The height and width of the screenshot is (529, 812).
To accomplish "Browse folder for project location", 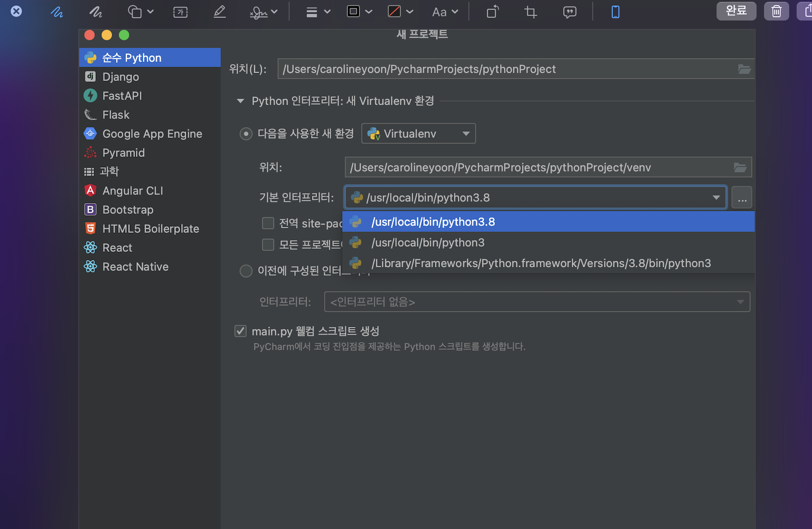I will (744, 69).
